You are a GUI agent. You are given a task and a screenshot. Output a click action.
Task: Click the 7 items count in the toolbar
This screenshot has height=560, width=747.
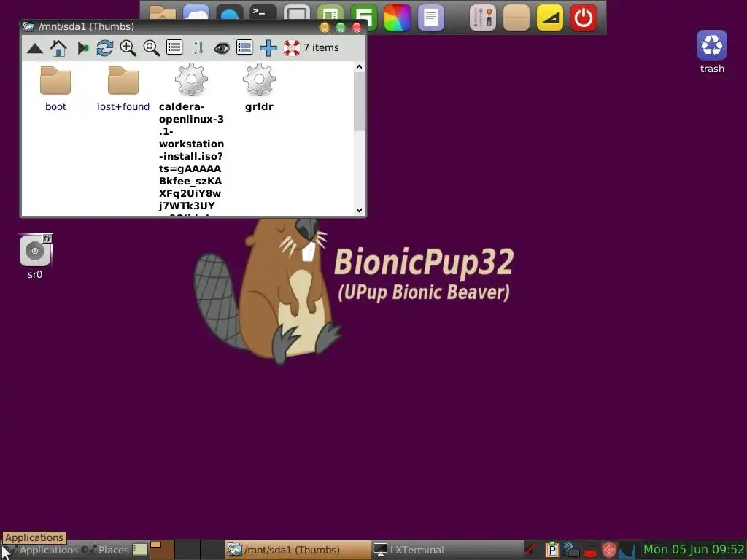(x=321, y=47)
